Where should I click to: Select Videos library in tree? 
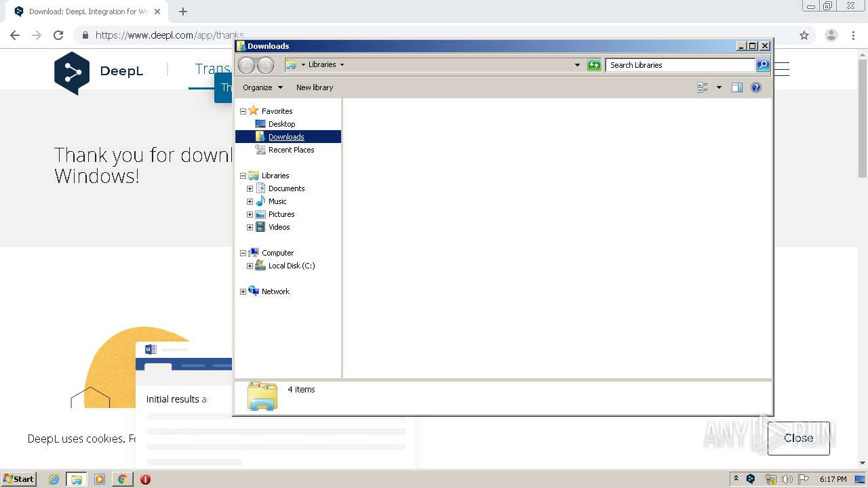coord(279,227)
